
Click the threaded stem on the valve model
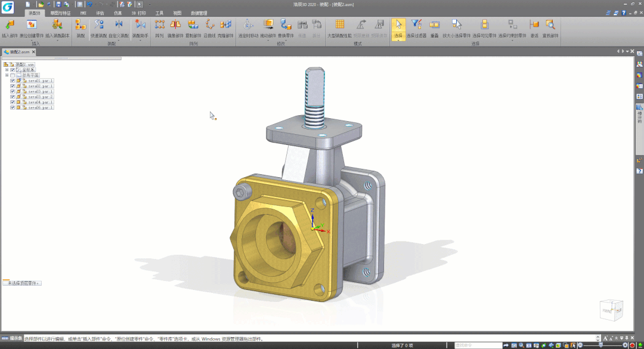pos(315,97)
